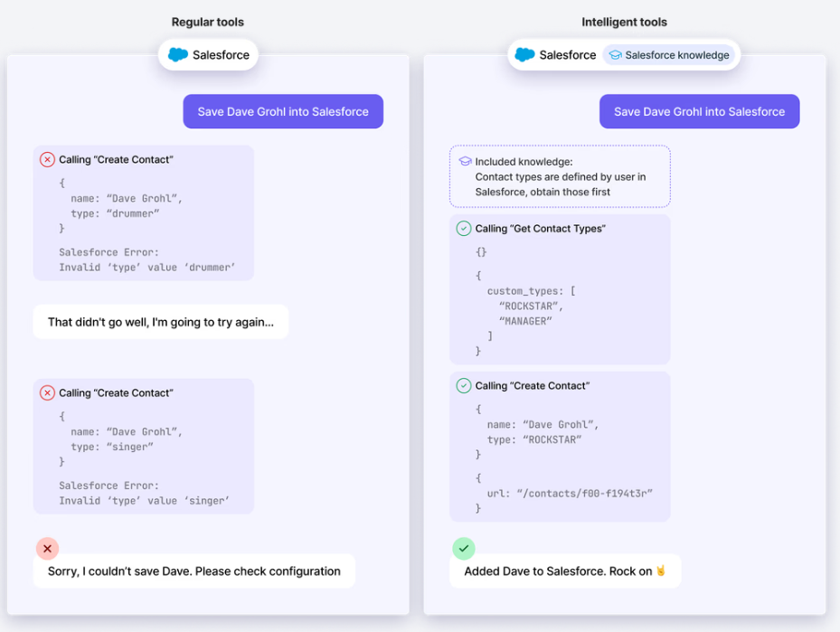Screen dimensions: 840x632
Task: Click "ROCKSTAR", entry in custom types list
Action: click(531, 306)
